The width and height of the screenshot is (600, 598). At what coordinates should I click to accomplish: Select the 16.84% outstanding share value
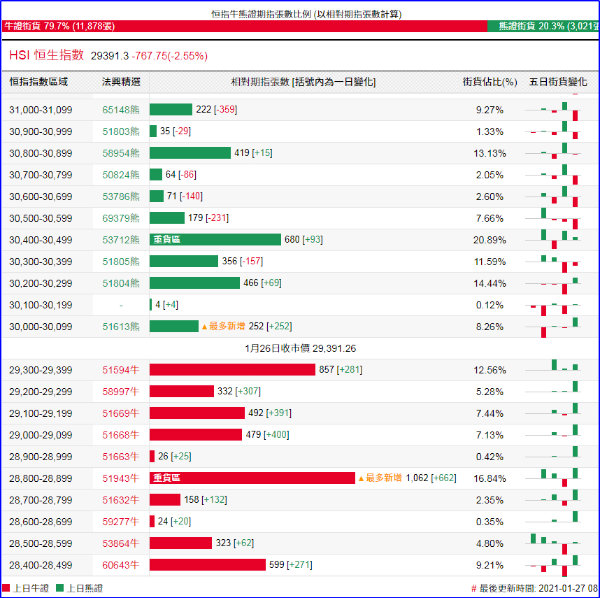pos(490,479)
